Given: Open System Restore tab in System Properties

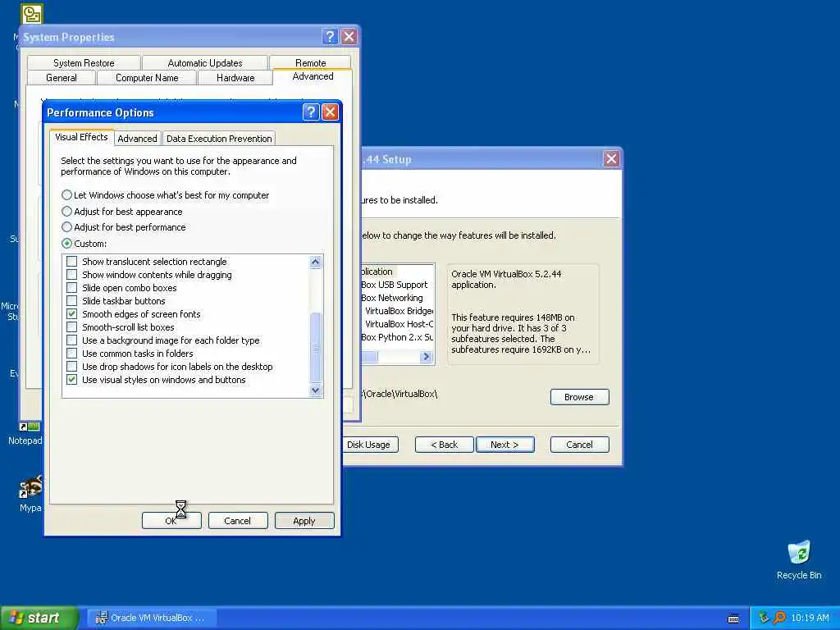Looking at the screenshot, I should pyautogui.click(x=84, y=62).
